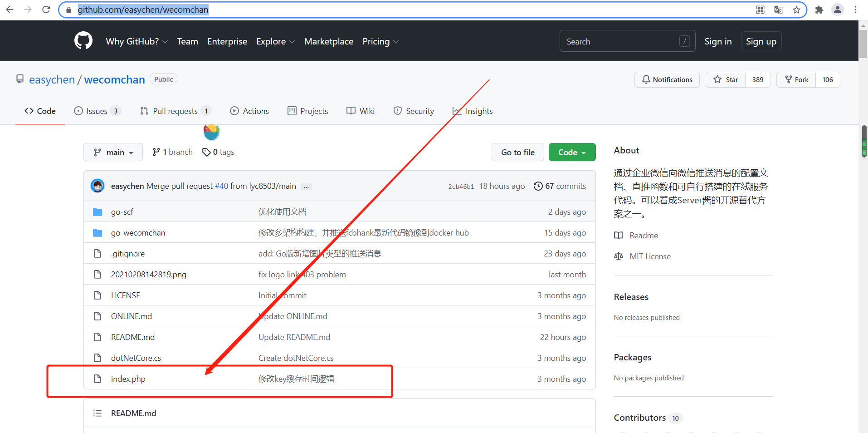The width and height of the screenshot is (868, 433).
Task: Open the main branch selector
Action: [113, 152]
